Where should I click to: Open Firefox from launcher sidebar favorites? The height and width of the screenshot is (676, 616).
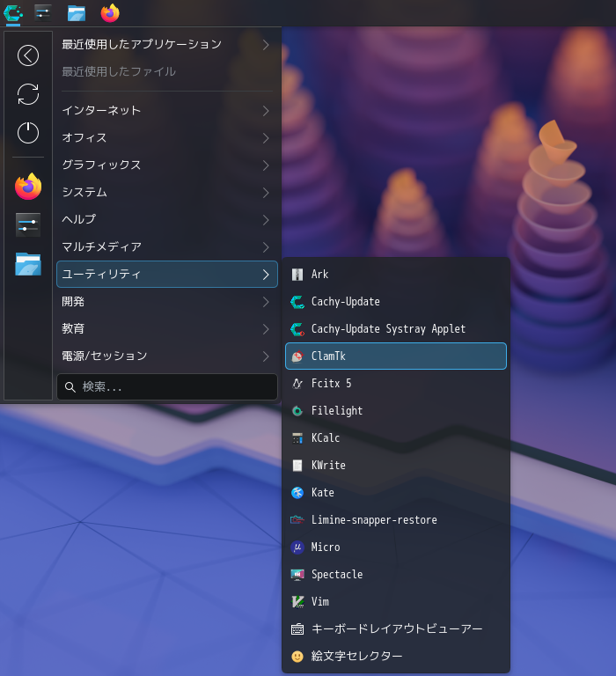[28, 187]
